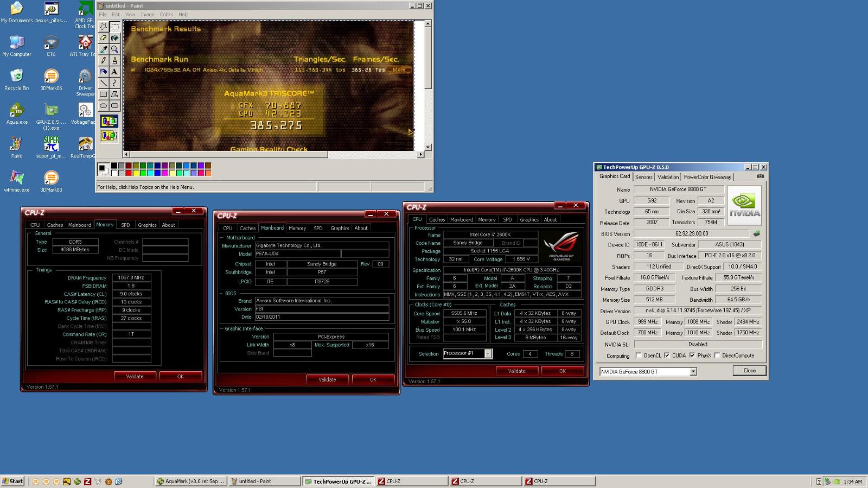This screenshot has width=868, height=488.
Task: Select opaque selection mode option in Paint
Action: [x=109, y=122]
